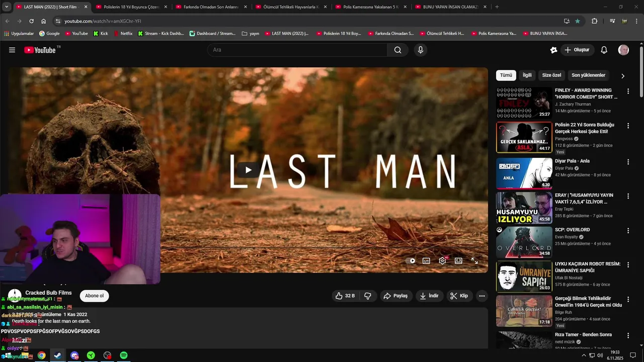This screenshot has height=362, width=644.
Task: Open more actions under the video
Action: coord(482,296)
